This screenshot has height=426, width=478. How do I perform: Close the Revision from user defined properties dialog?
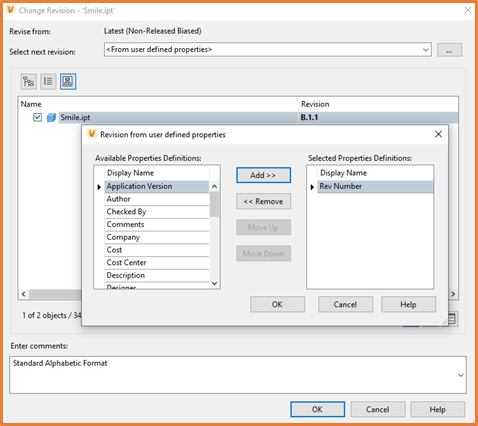coord(438,134)
